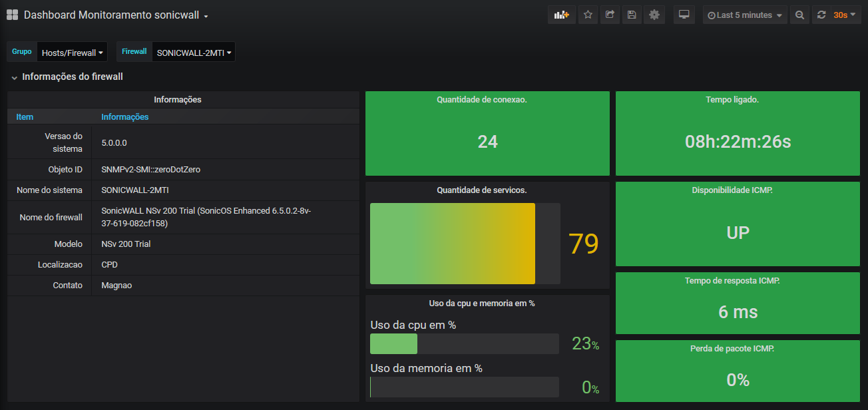This screenshot has width=868, height=410.
Task: Click the Magnao contact cell
Action: click(x=226, y=286)
